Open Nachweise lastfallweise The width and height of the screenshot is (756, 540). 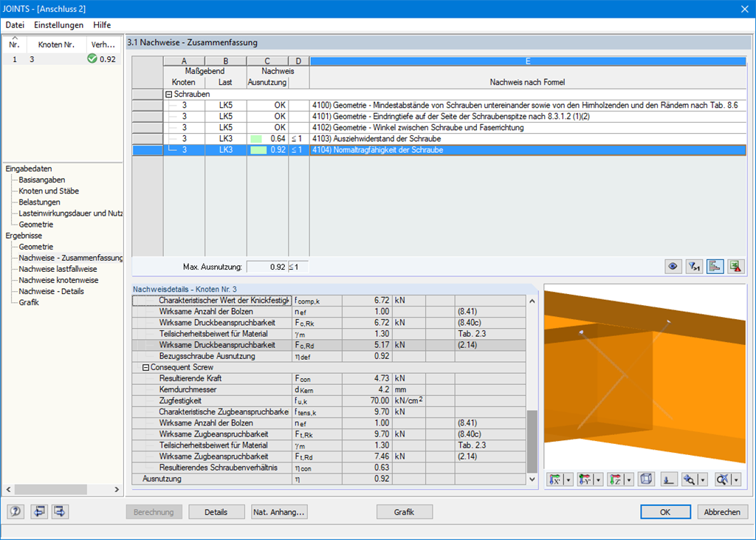tap(58, 269)
